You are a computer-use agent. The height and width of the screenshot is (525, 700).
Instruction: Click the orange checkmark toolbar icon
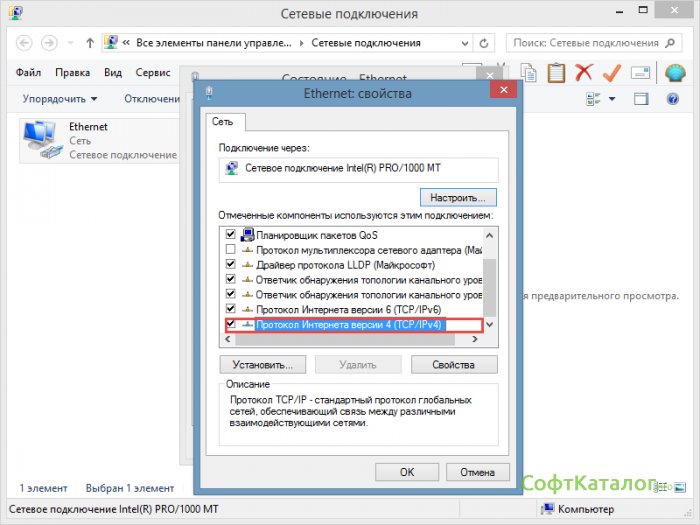click(611, 73)
